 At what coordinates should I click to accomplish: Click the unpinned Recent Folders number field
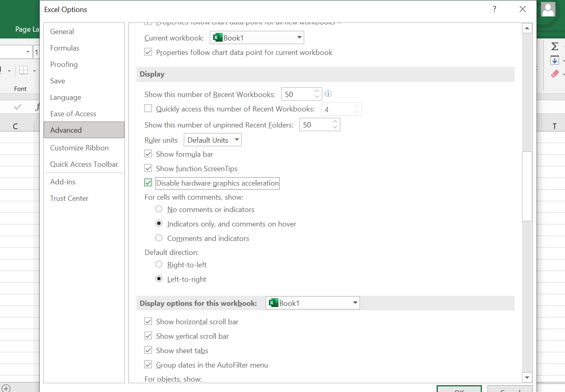point(315,125)
